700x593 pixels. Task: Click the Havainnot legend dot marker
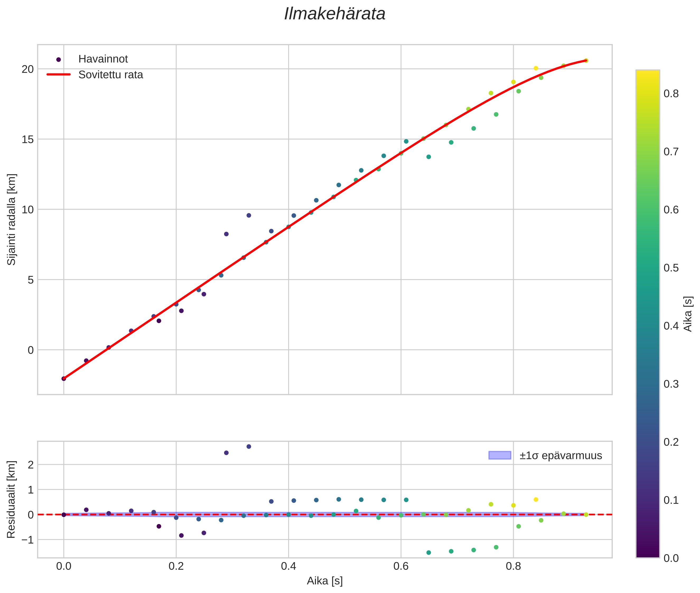pyautogui.click(x=59, y=59)
